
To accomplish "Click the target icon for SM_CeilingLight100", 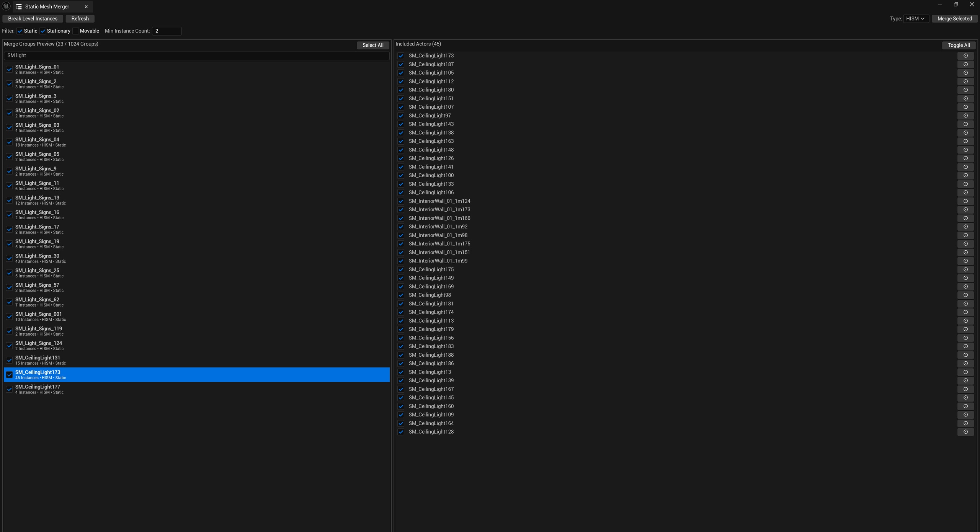I will (x=965, y=175).
